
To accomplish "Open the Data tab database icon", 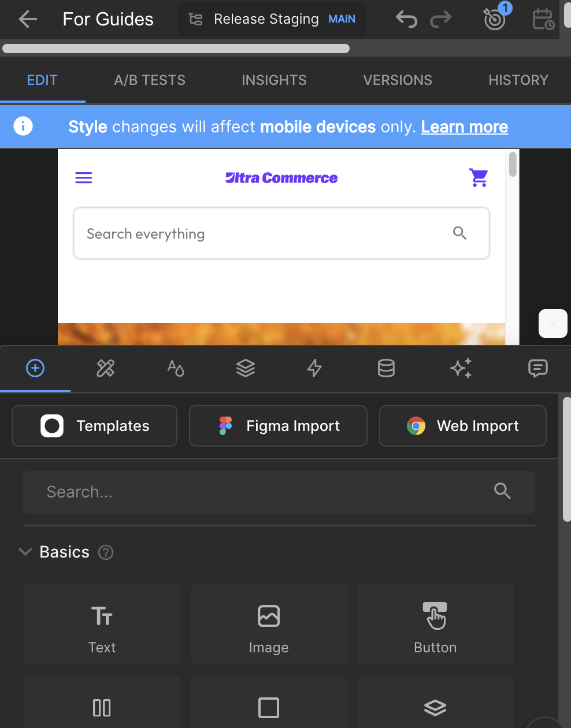I will [386, 368].
